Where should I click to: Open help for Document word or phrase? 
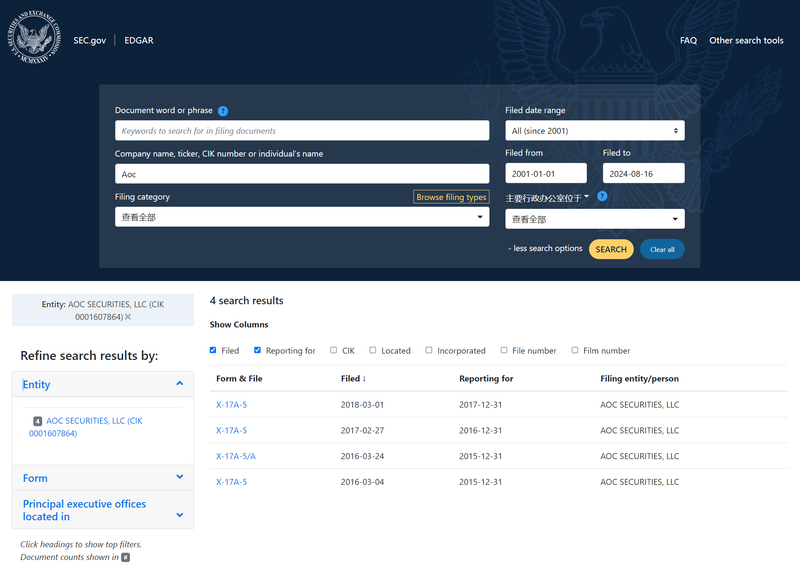tap(223, 111)
